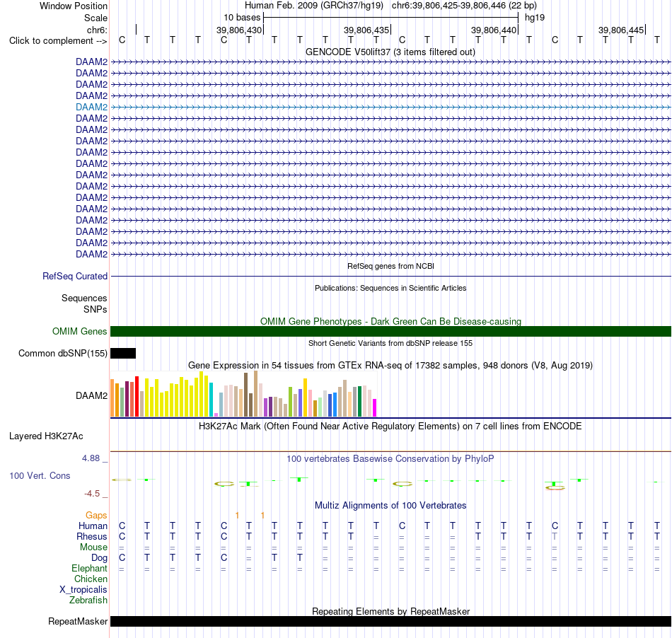Select the Dog alignment row label

pyautogui.click(x=99, y=558)
